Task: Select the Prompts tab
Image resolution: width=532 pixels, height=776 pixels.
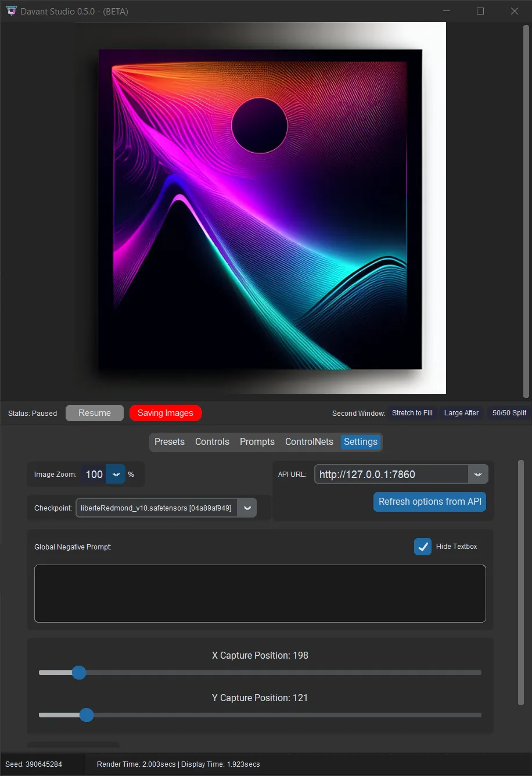Action: click(257, 442)
